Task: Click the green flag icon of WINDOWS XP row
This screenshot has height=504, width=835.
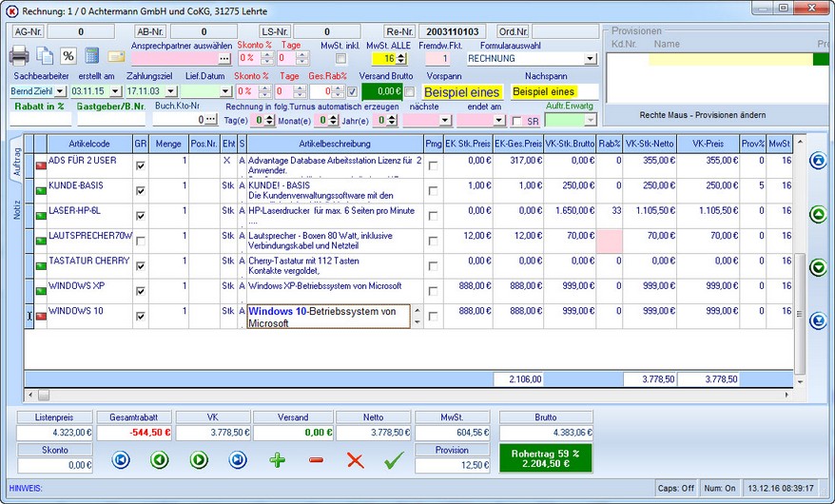Action: click(41, 291)
